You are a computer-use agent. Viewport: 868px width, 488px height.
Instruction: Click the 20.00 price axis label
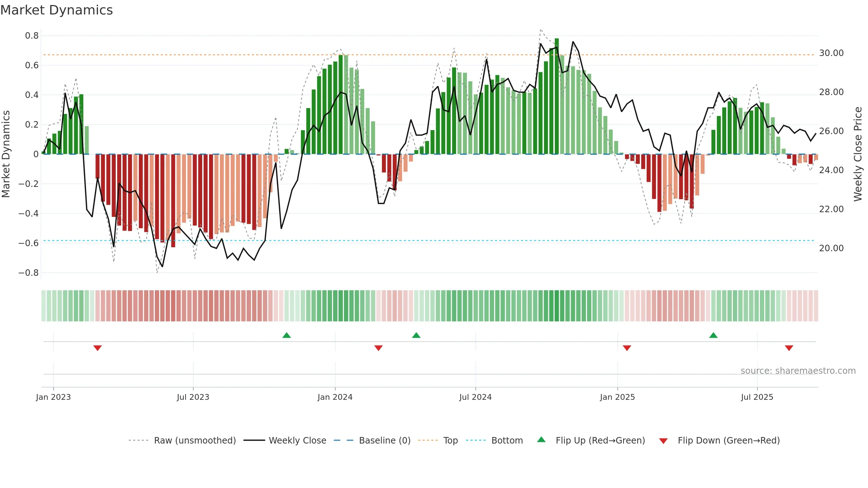tap(831, 248)
